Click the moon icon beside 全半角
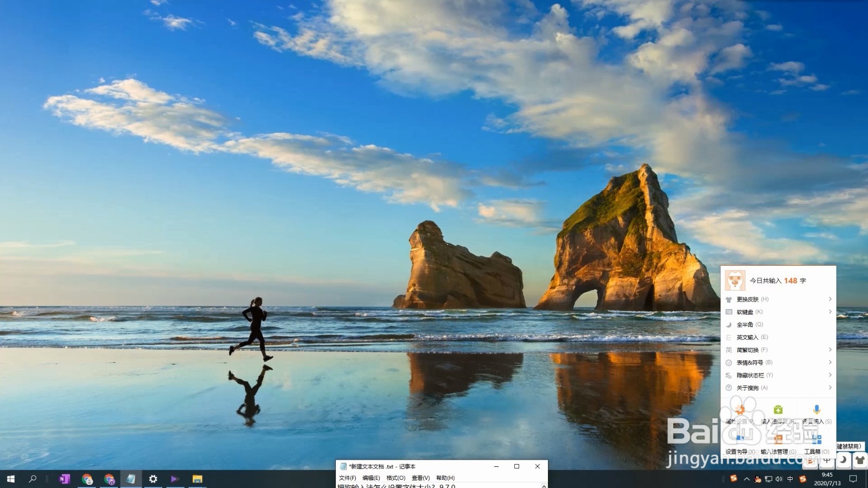The image size is (868, 488). [729, 324]
